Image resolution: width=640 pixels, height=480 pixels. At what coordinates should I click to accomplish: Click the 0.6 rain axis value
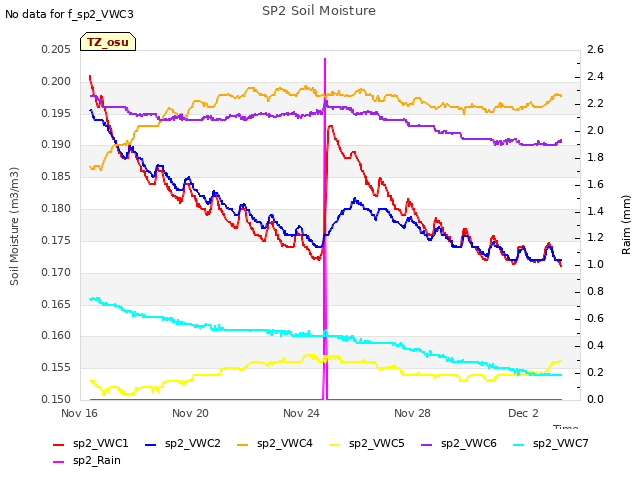pos(595,318)
